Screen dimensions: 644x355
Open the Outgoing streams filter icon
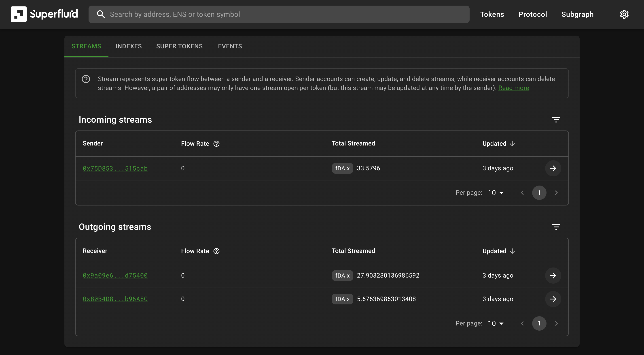[556, 227]
